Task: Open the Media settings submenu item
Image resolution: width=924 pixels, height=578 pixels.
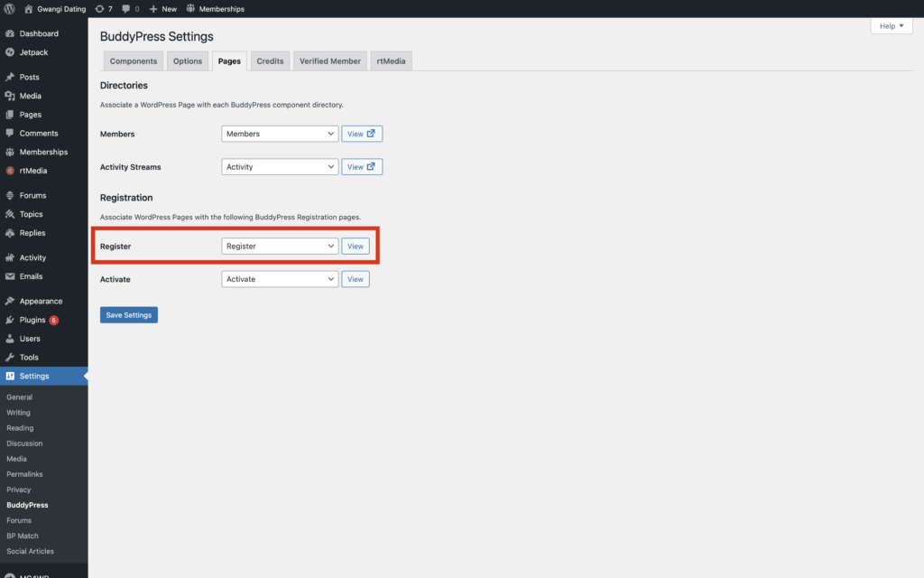Action: [x=16, y=458]
